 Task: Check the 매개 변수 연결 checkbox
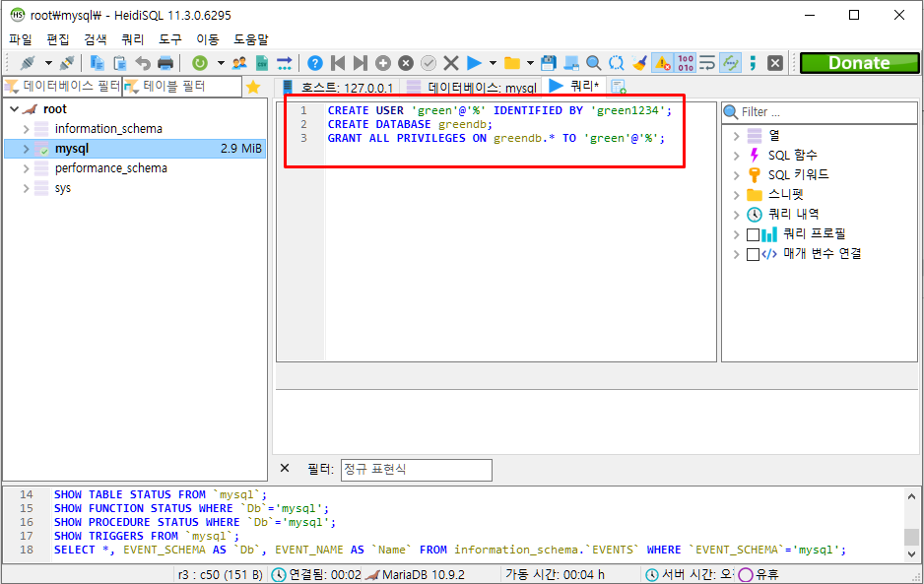(753, 255)
